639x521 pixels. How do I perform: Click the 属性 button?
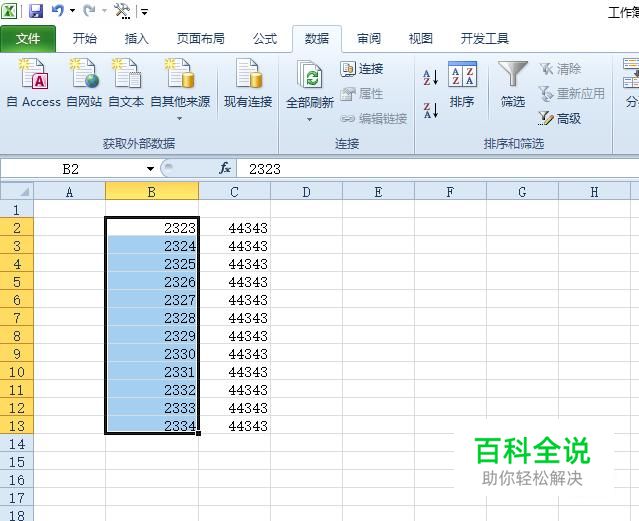coord(361,94)
